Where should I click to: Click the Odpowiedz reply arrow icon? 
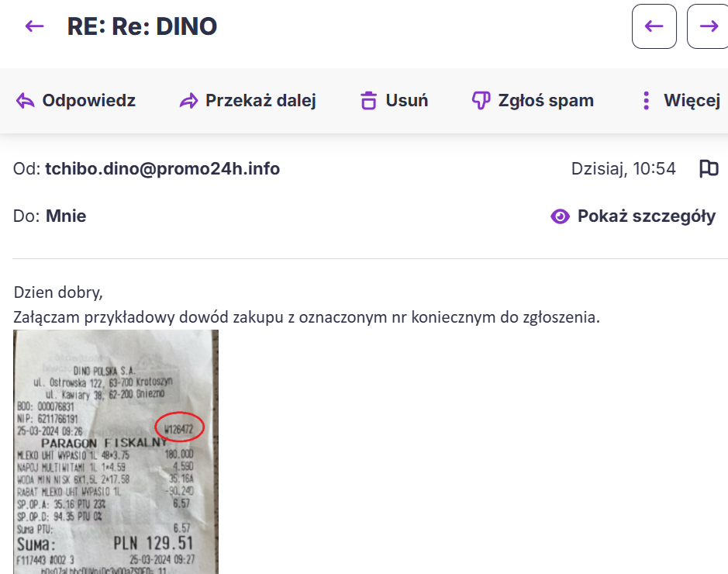[x=26, y=101]
